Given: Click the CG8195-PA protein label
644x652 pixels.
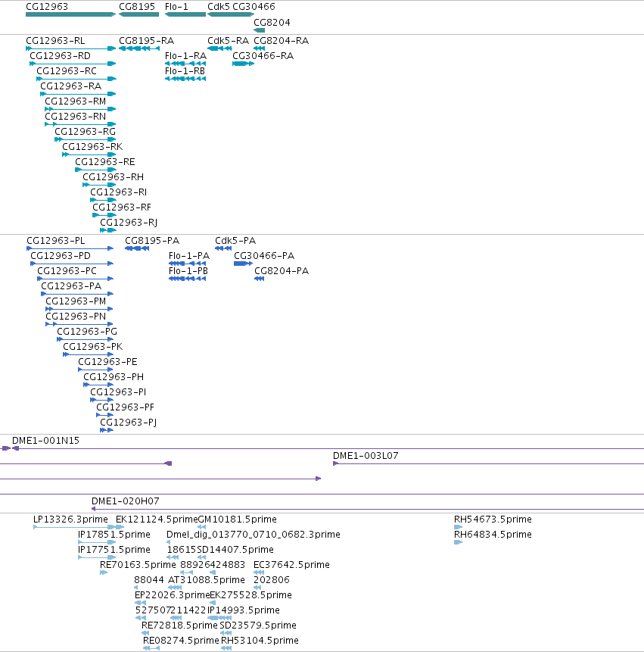Looking at the screenshot, I should [152, 241].
